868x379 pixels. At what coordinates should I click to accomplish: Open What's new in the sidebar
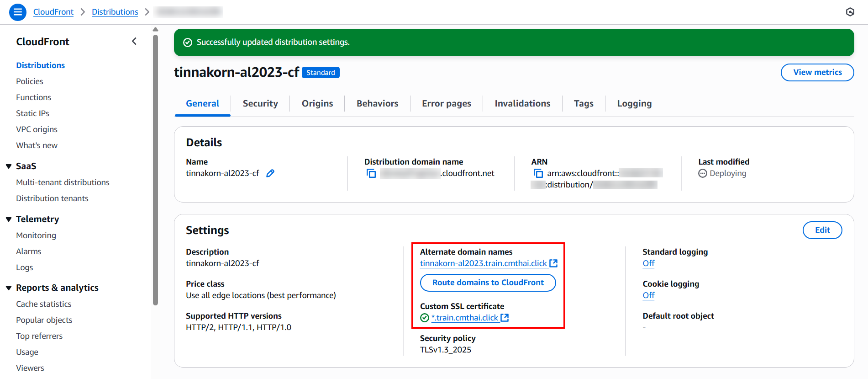[x=37, y=145]
